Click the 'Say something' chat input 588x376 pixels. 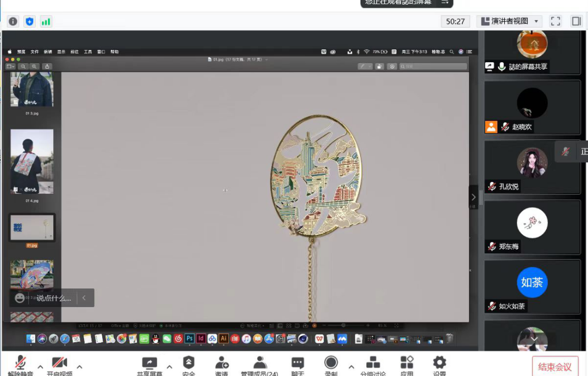[54, 298]
